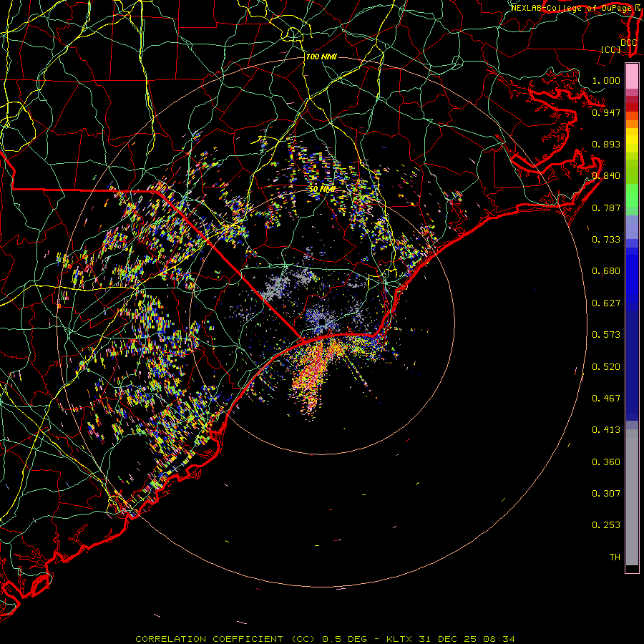
Task: Click the 0.360 value on the color scale
Action: click(606, 462)
